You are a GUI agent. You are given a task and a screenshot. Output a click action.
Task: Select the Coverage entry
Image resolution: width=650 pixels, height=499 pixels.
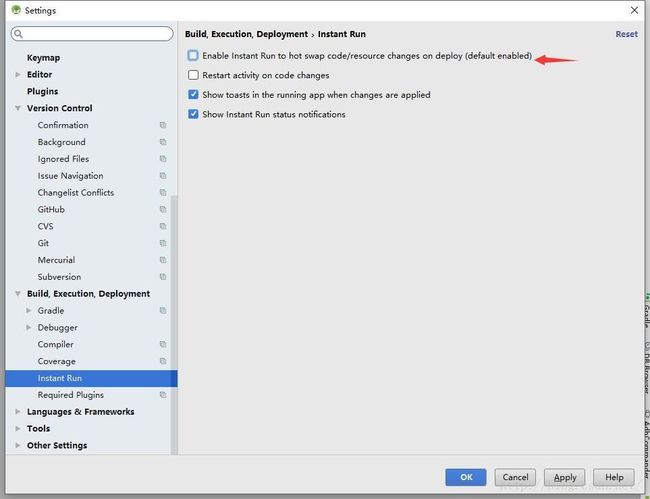click(56, 361)
